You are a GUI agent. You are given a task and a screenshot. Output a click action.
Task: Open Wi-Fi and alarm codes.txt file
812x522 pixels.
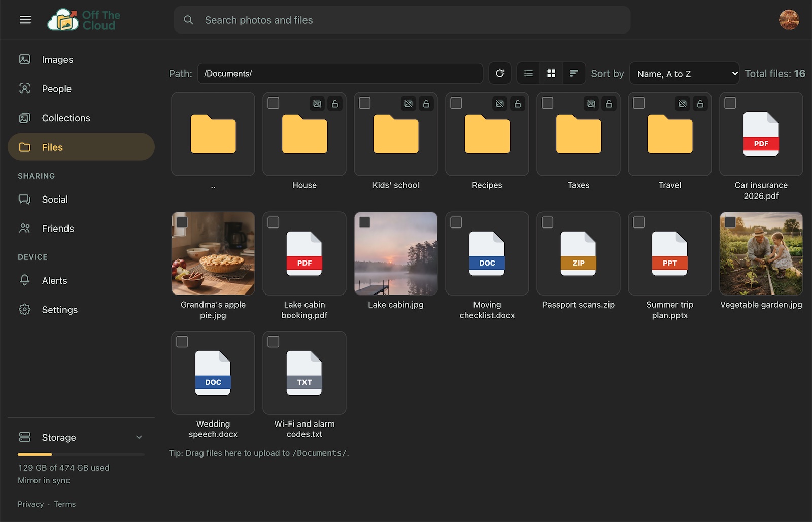(x=304, y=373)
